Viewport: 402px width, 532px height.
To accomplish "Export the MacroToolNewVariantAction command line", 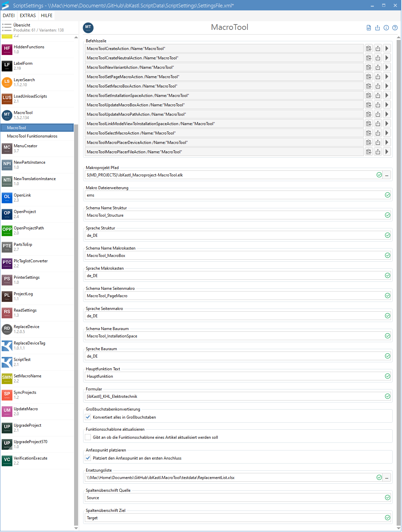I will (x=378, y=67).
